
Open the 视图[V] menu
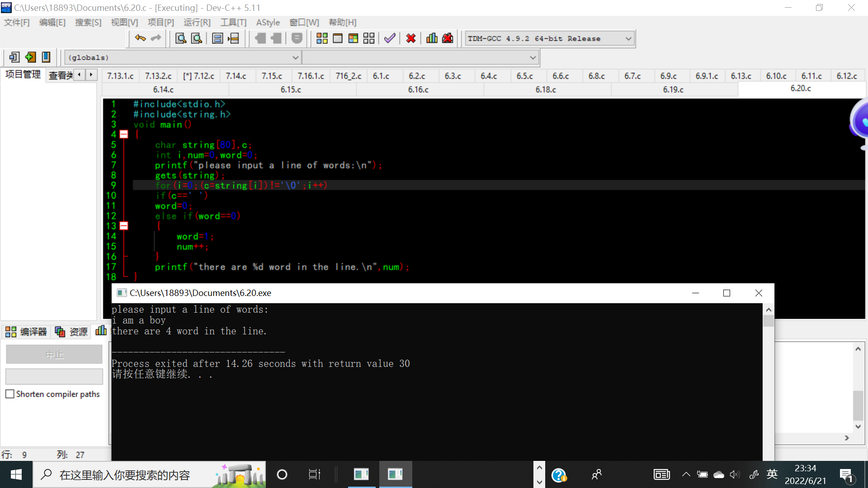click(x=125, y=23)
